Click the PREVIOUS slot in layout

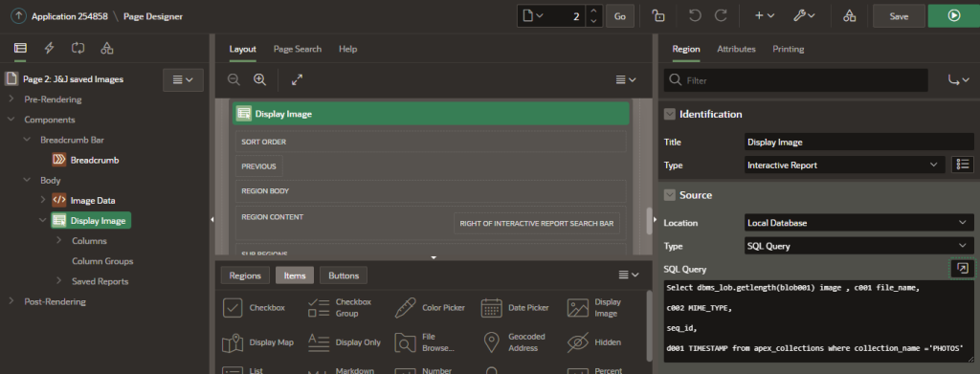[258, 166]
